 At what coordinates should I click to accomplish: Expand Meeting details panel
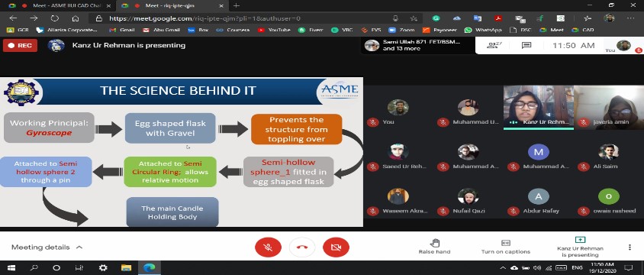pos(47,247)
